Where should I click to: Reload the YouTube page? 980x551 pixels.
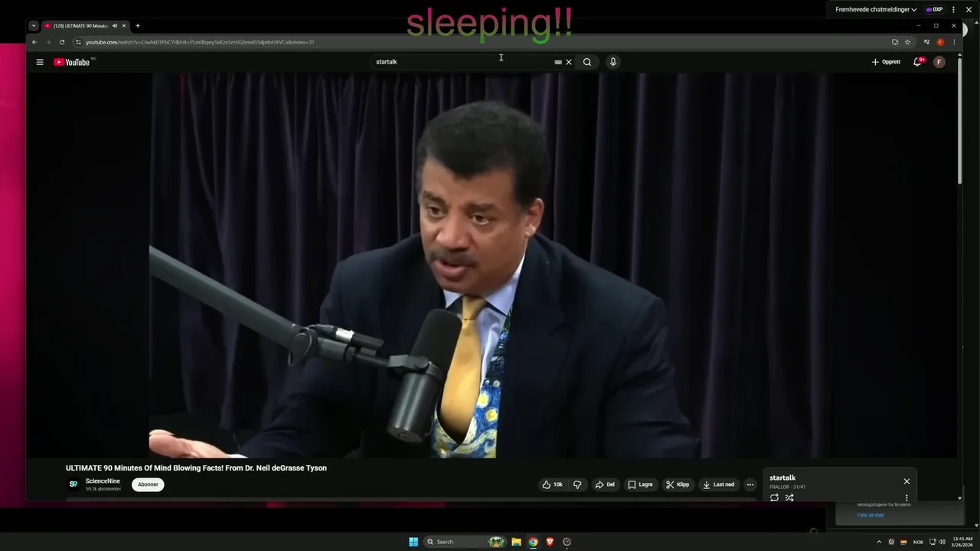click(62, 42)
